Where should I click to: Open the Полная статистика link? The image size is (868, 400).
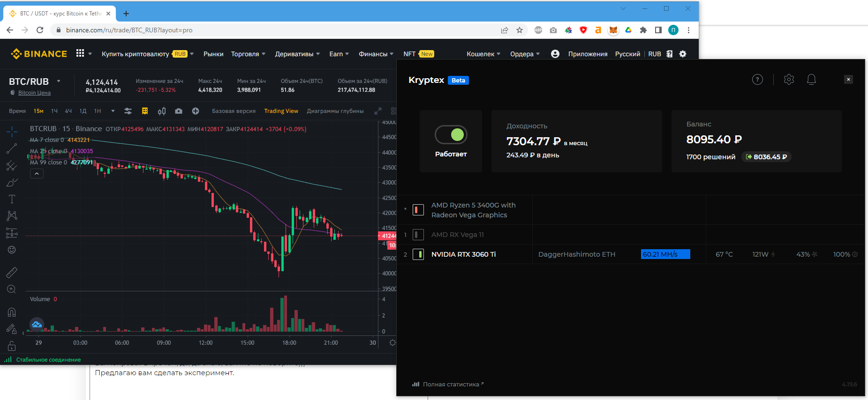451,384
